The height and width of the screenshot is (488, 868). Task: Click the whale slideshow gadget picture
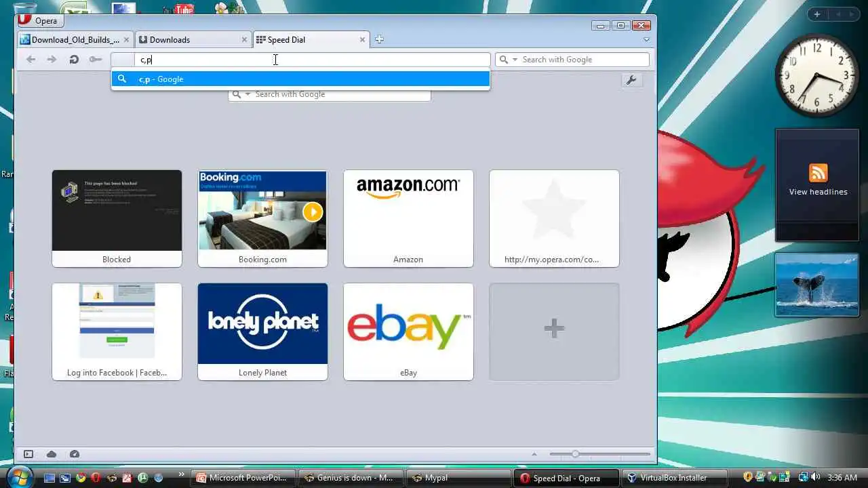point(816,285)
